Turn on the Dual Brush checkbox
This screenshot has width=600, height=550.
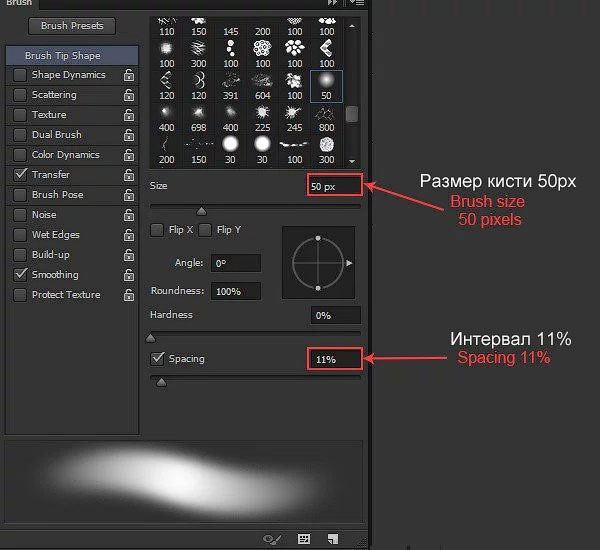20,135
